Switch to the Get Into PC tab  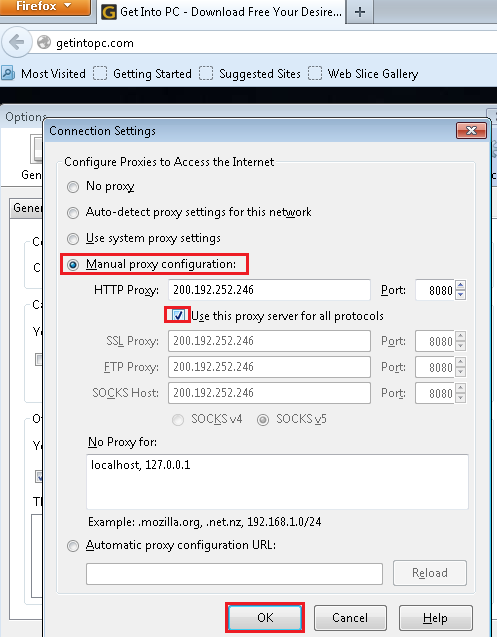tap(221, 12)
